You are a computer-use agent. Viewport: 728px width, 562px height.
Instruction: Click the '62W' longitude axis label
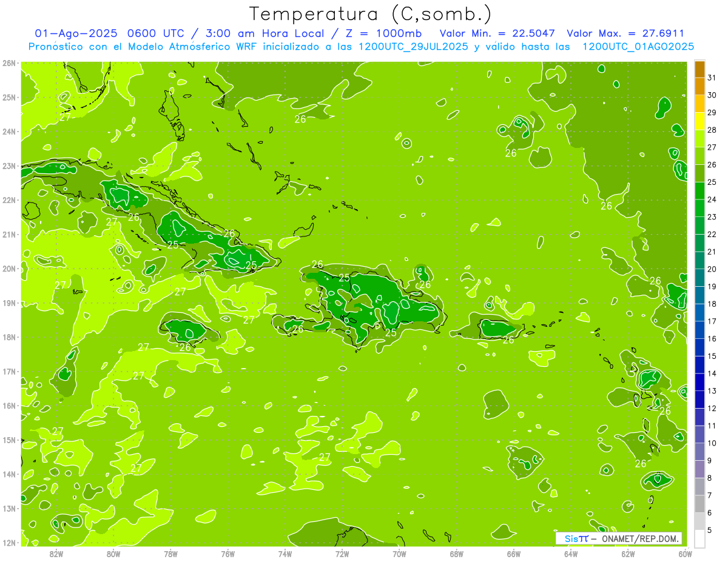[628, 554]
